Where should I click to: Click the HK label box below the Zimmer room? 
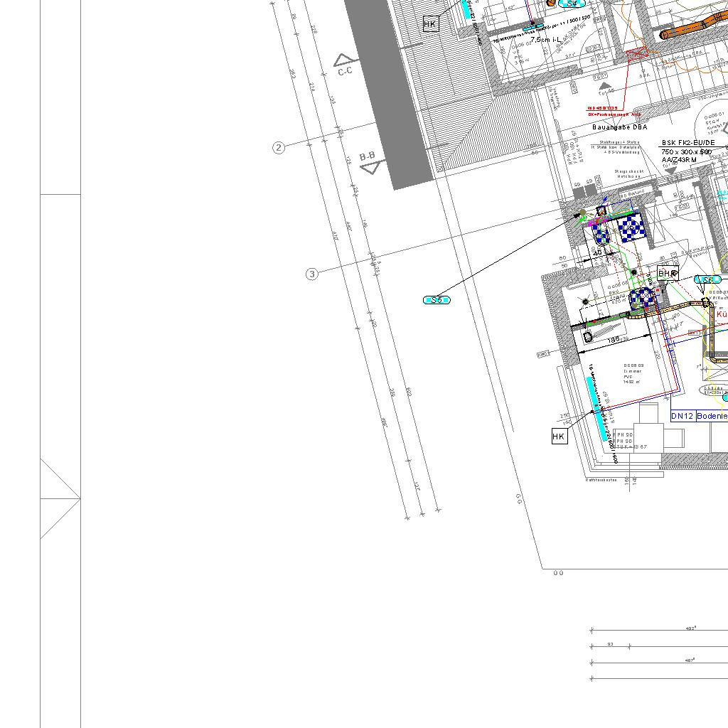pos(560,437)
